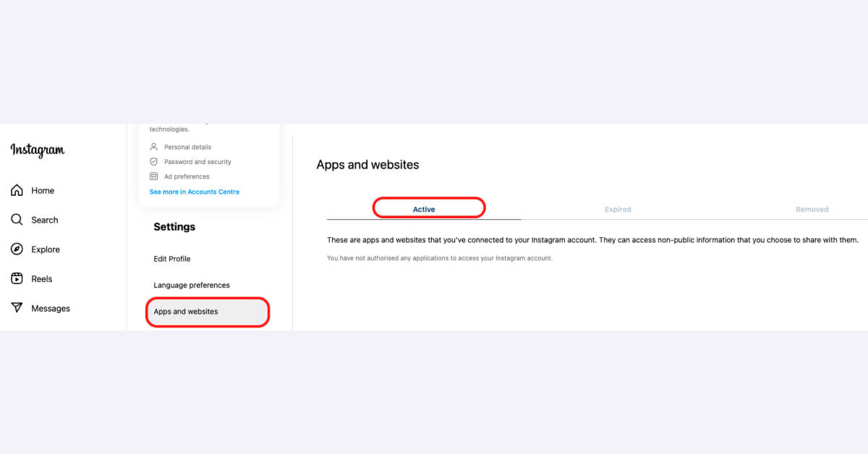
Task: Click the Search magnifying glass icon
Action: pos(17,220)
